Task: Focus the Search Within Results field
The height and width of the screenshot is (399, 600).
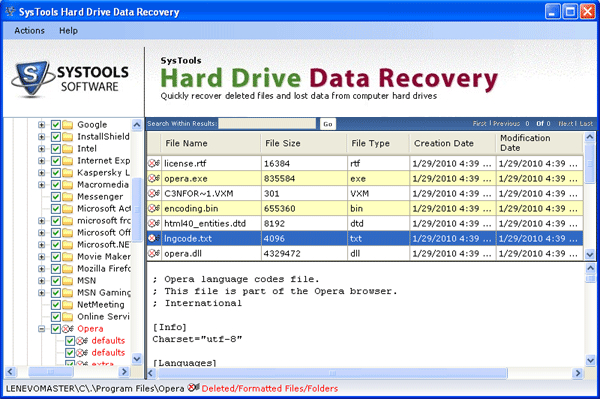Action: (267, 124)
